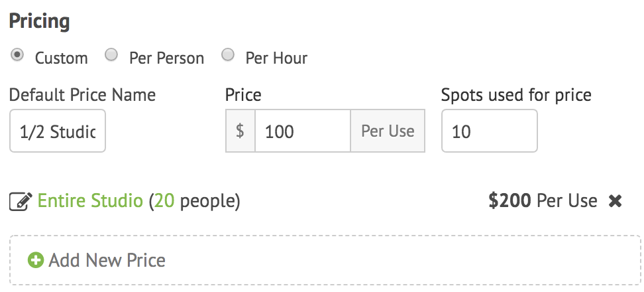Select the Custom pricing radio button
Screen dimensions: 644x292
(17, 54)
